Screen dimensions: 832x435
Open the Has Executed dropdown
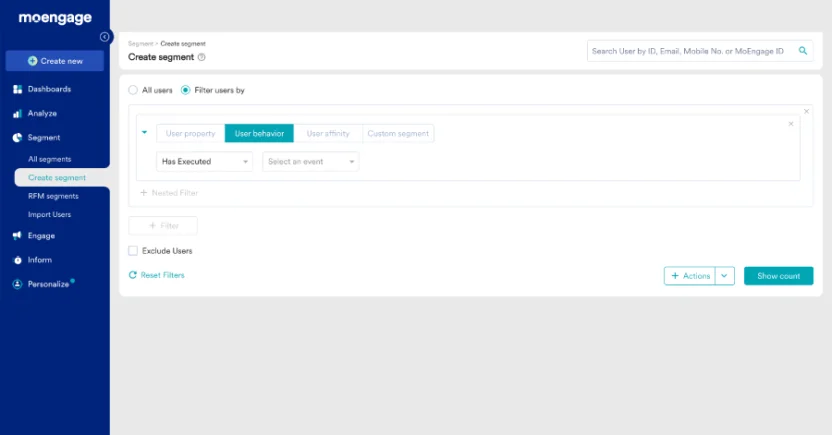pos(204,161)
